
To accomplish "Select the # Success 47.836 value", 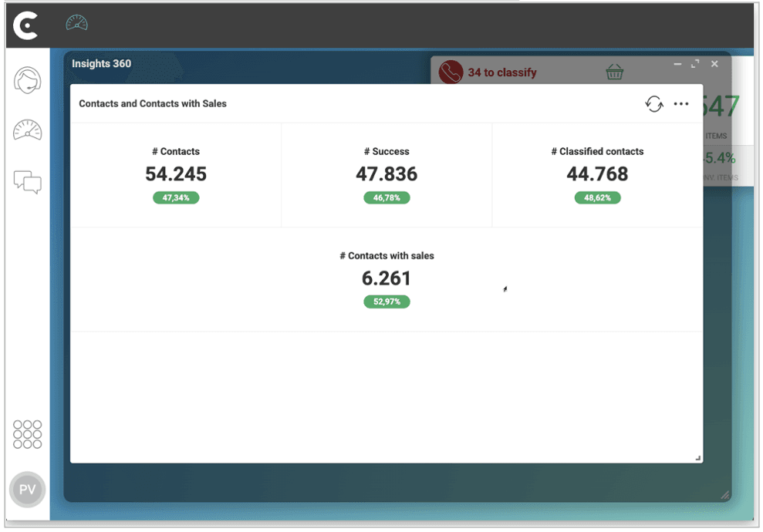I will 387,174.
